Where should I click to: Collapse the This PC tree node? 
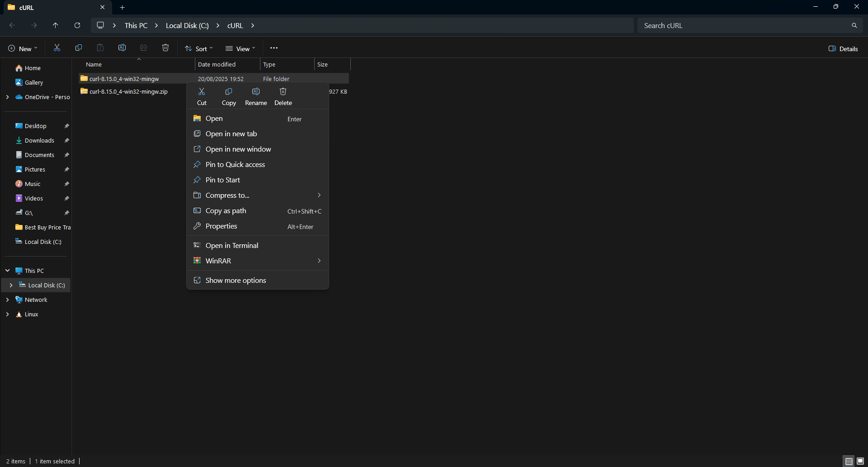[8, 271]
